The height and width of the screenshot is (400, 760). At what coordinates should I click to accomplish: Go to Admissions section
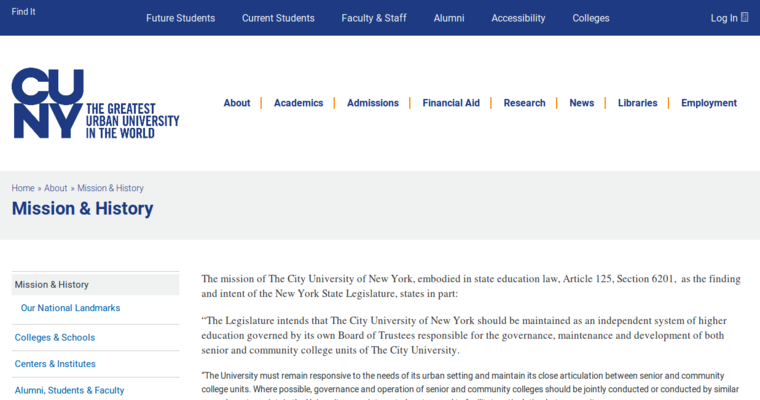click(373, 103)
